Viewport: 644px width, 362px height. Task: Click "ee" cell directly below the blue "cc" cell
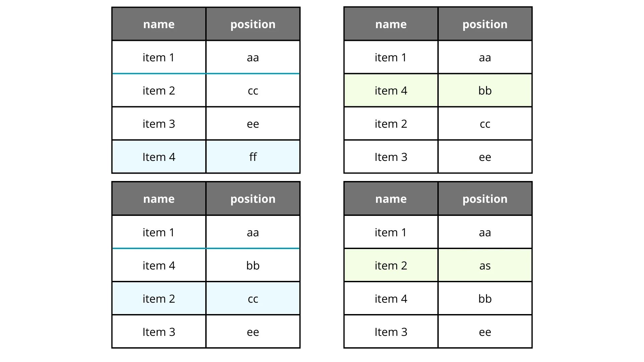pyautogui.click(x=253, y=332)
